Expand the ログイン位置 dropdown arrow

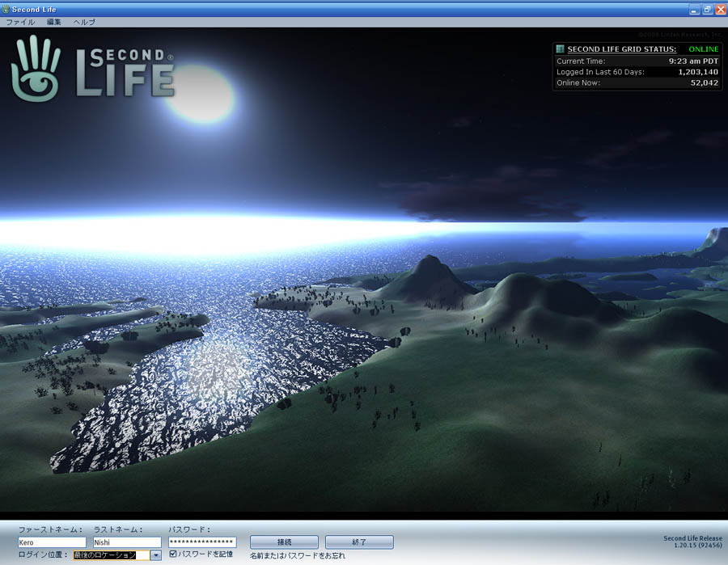(156, 554)
